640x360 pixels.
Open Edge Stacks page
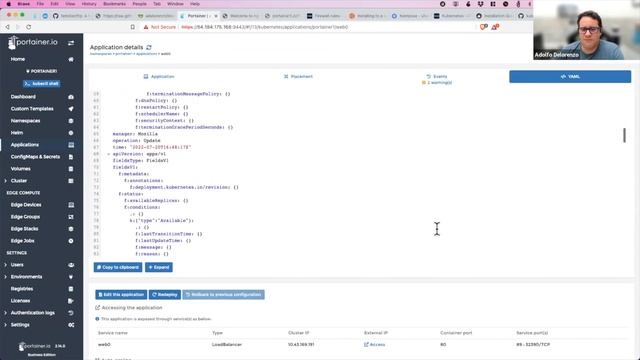coord(24,229)
